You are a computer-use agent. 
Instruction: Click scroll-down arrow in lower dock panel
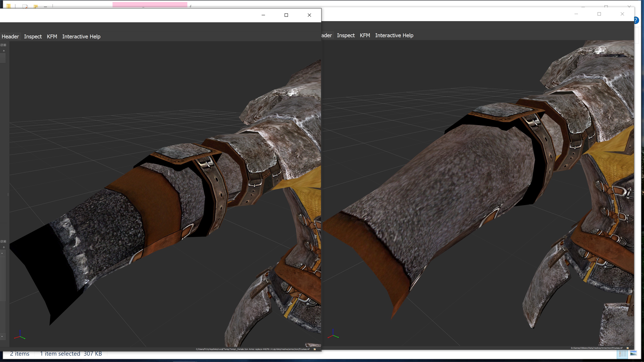(2, 337)
